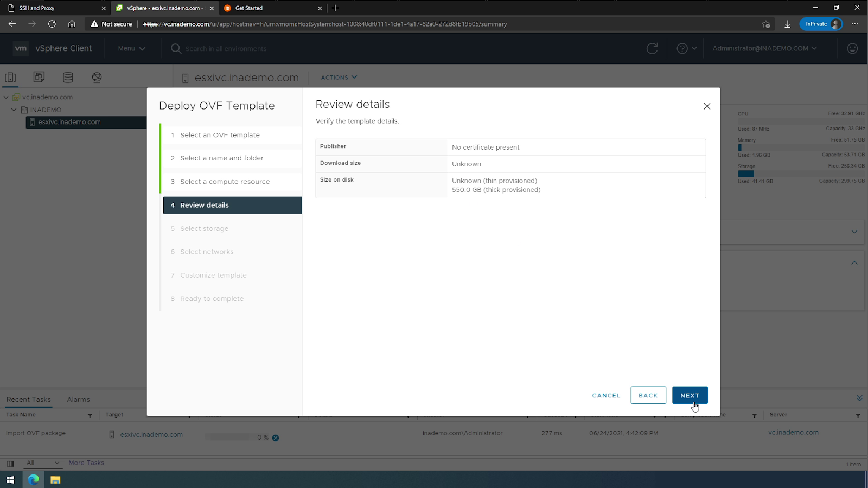Go to step 2 Select a name and folder
Image resolution: width=868 pixels, height=488 pixels.
click(232, 158)
